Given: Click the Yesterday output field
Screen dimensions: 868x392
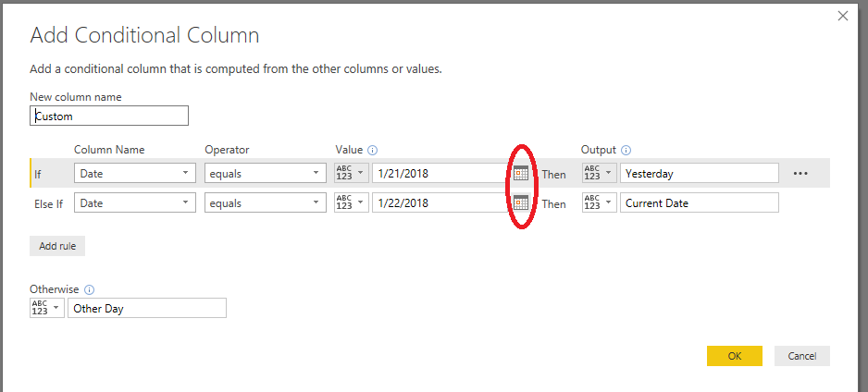Looking at the screenshot, I should point(700,173).
